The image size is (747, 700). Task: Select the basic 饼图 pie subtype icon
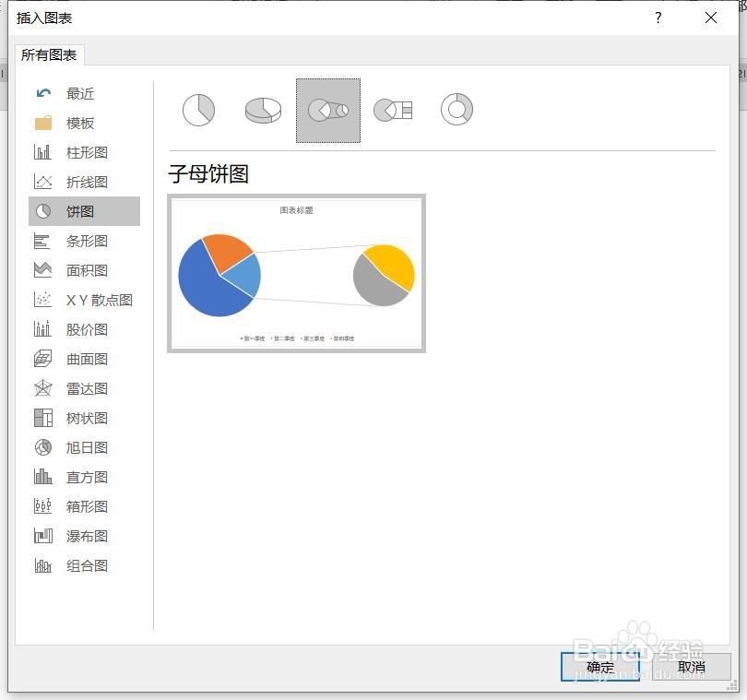tap(198, 109)
